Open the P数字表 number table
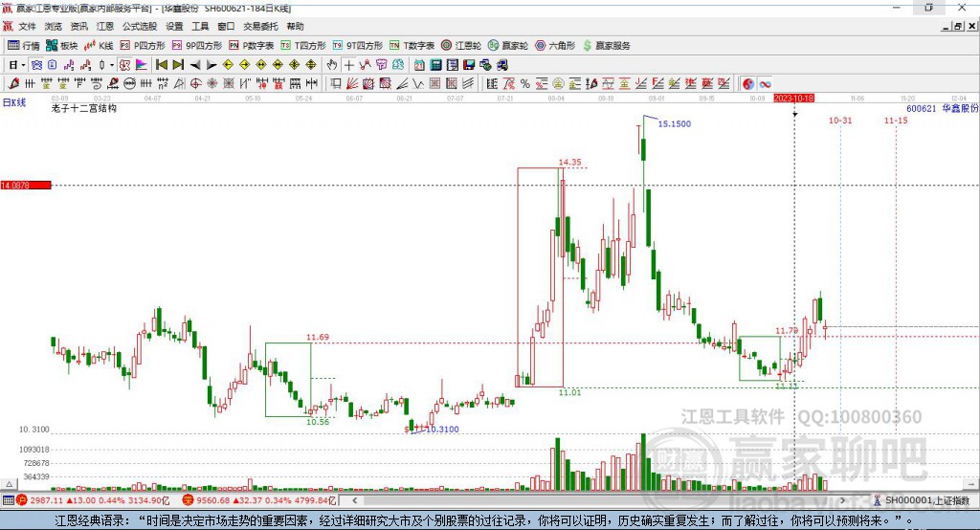Image resolution: width=980 pixels, height=530 pixels. (252, 46)
